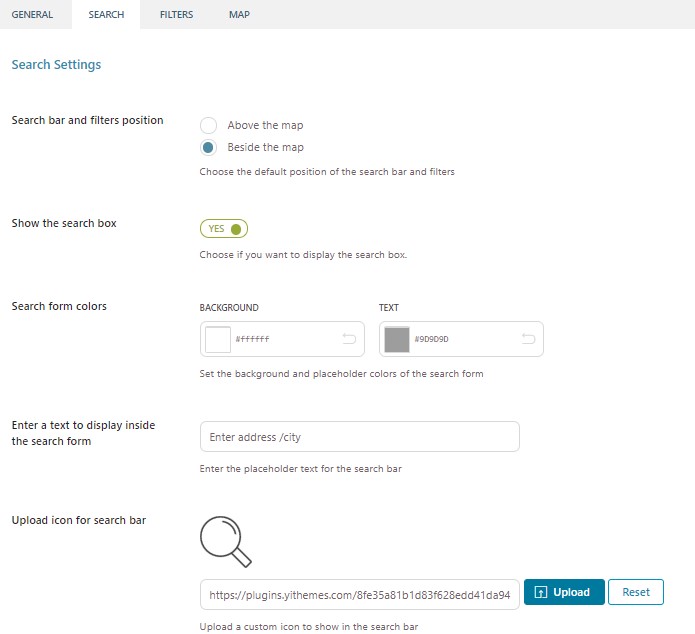Click the Upload button
This screenshot has height=634, width=695.
click(x=564, y=592)
